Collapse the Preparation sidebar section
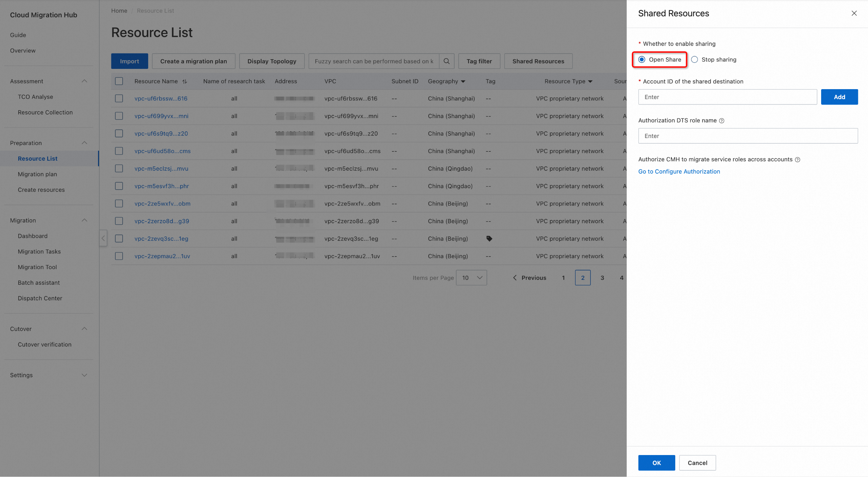Image resolution: width=868 pixels, height=477 pixels. pyautogui.click(x=85, y=143)
